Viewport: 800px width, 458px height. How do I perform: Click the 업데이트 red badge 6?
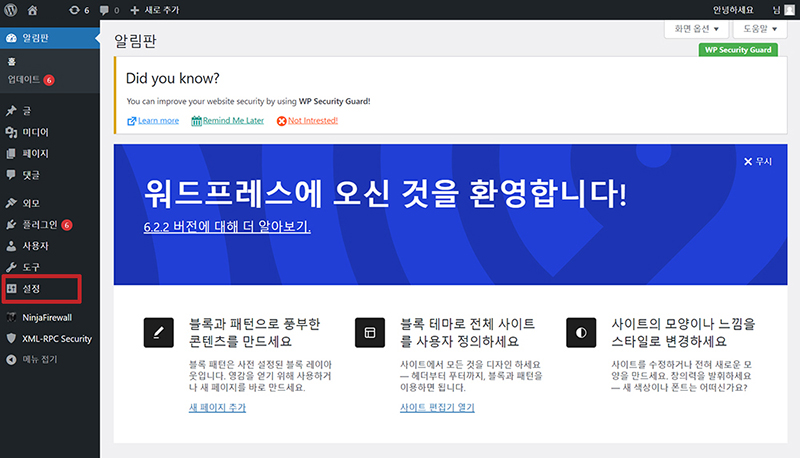coord(49,80)
